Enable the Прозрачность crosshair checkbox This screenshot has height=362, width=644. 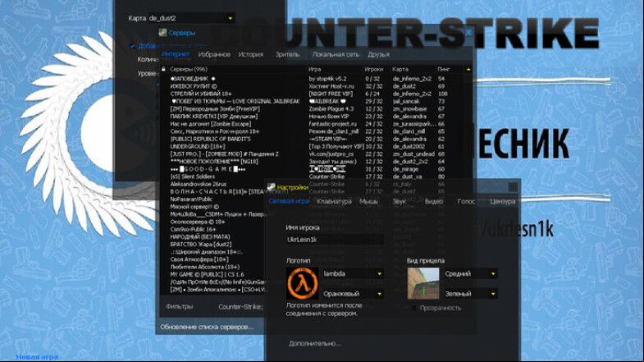coord(414,308)
